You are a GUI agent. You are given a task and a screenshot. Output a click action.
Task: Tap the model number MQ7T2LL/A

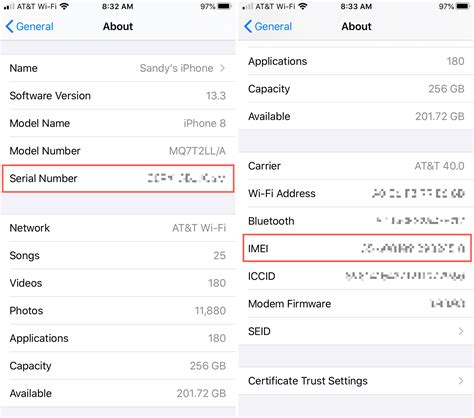pyautogui.click(x=197, y=151)
